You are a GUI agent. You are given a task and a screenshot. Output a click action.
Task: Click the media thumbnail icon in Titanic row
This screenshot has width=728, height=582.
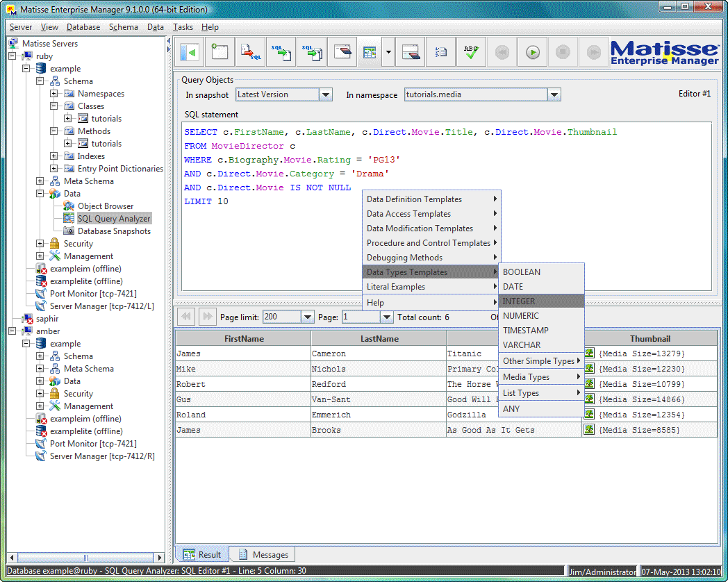click(589, 354)
